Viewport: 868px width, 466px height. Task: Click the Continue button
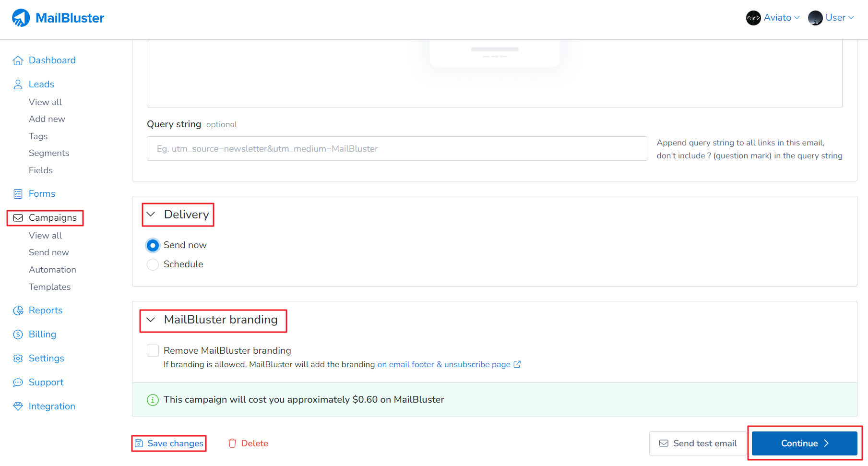click(x=805, y=443)
